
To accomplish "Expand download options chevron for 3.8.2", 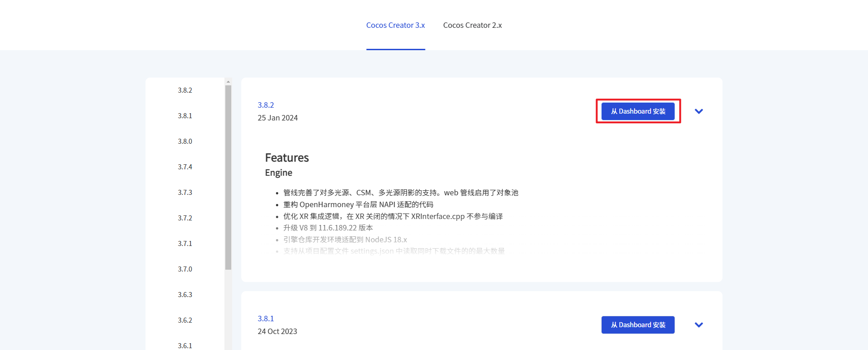I will pyautogui.click(x=699, y=111).
